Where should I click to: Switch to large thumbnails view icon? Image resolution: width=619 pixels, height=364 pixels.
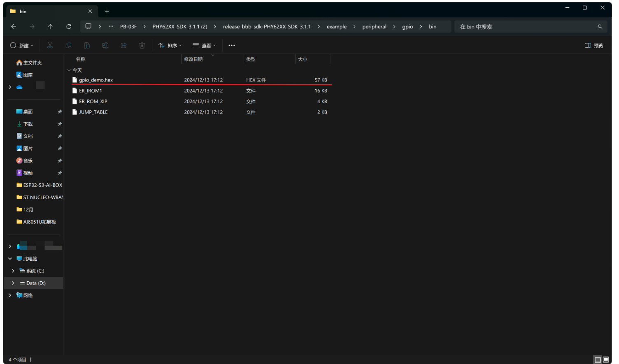pos(606,360)
